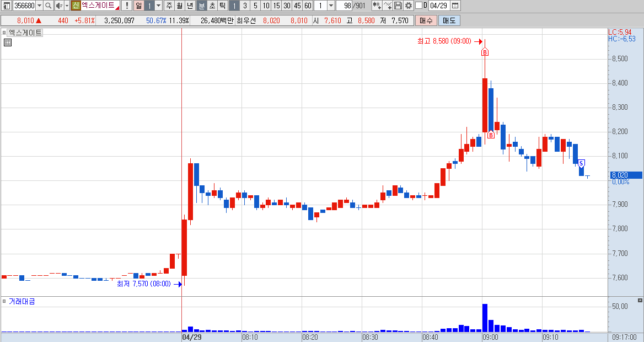Click the 매수 buy button
This screenshot has width=644, height=342.
click(x=426, y=20)
